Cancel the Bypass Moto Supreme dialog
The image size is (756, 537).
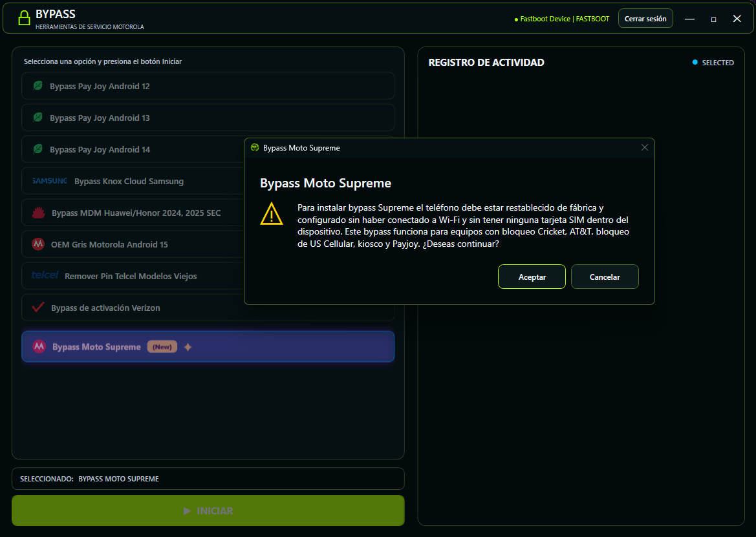[x=605, y=277]
